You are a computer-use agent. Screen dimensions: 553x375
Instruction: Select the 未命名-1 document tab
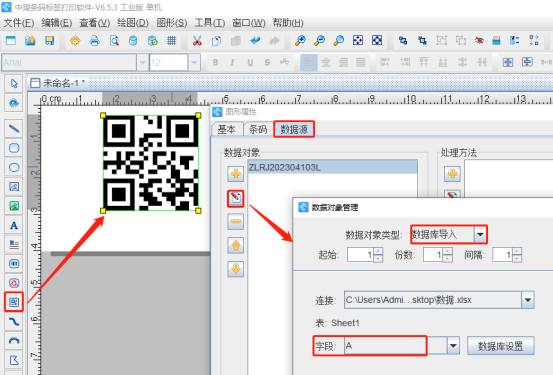58,83
